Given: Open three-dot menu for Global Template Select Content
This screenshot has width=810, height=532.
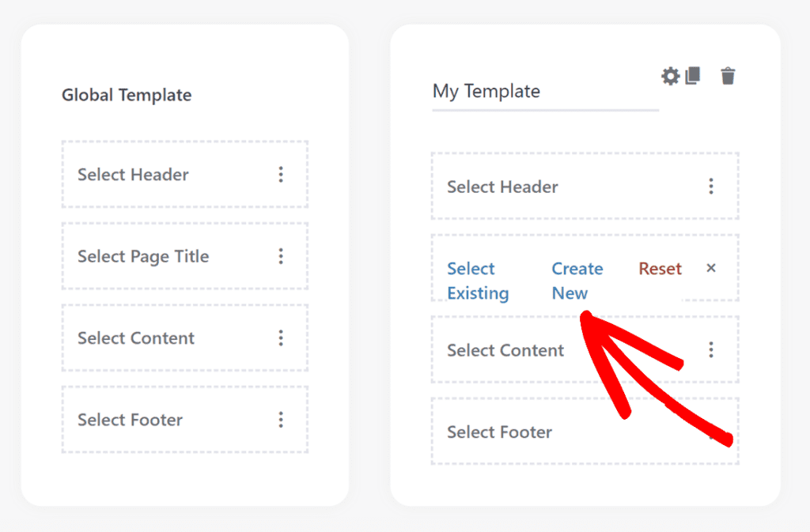Looking at the screenshot, I should pyautogui.click(x=281, y=338).
